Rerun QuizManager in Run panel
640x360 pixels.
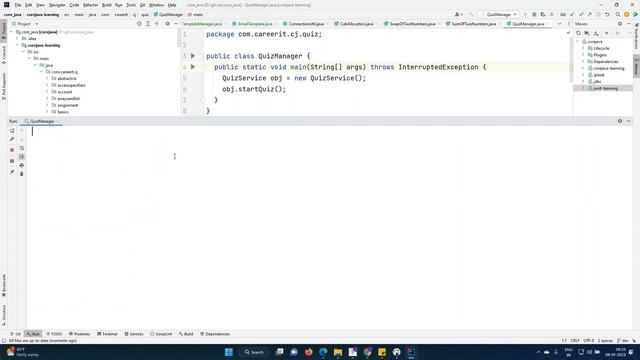pos(12,131)
